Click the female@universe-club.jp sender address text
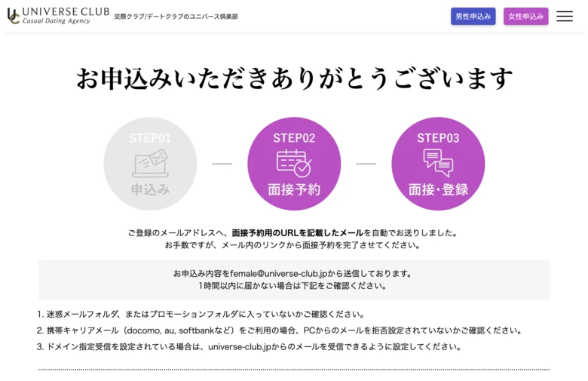The width and height of the screenshot is (588, 381). pyautogui.click(x=278, y=274)
